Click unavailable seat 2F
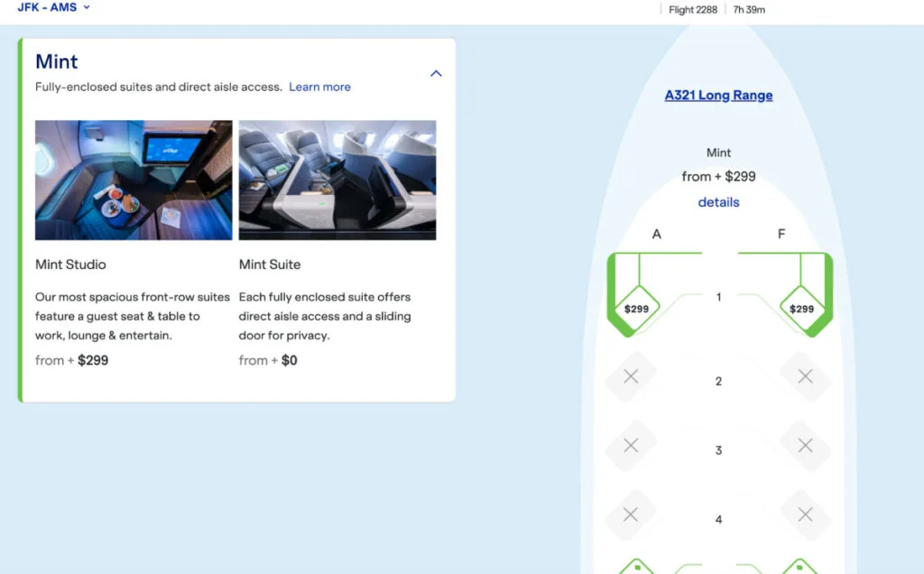Screen dimensions: 924x574 click(806, 376)
